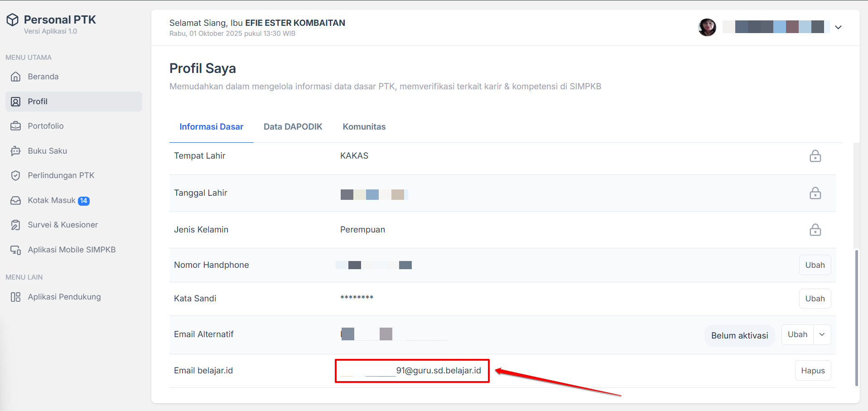Click Ubah button for Nomor Handphone
The height and width of the screenshot is (411, 868).
point(815,265)
